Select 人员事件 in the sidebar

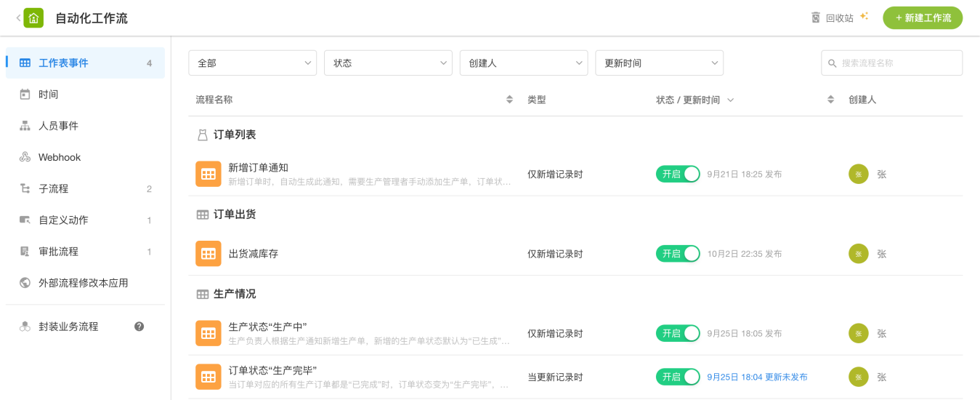[x=58, y=126]
